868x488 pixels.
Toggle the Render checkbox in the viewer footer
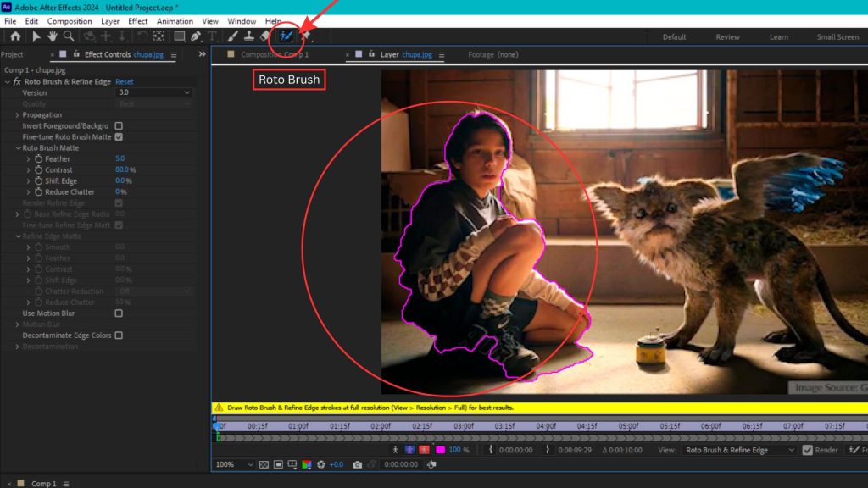[808, 451]
